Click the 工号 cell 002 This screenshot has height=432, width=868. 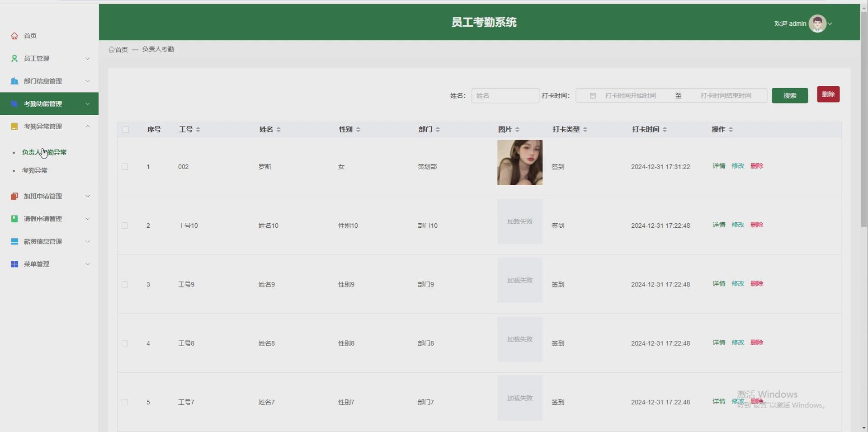point(183,167)
